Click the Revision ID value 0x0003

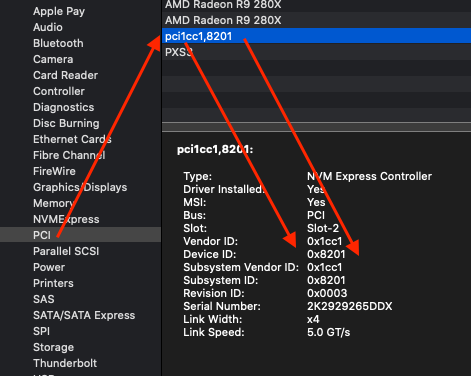click(x=327, y=293)
